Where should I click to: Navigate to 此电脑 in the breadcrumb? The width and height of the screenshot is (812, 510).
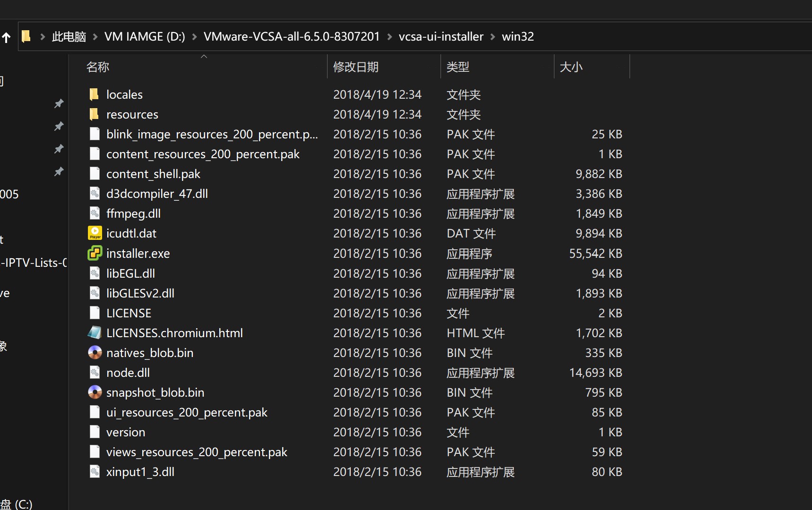click(x=69, y=37)
